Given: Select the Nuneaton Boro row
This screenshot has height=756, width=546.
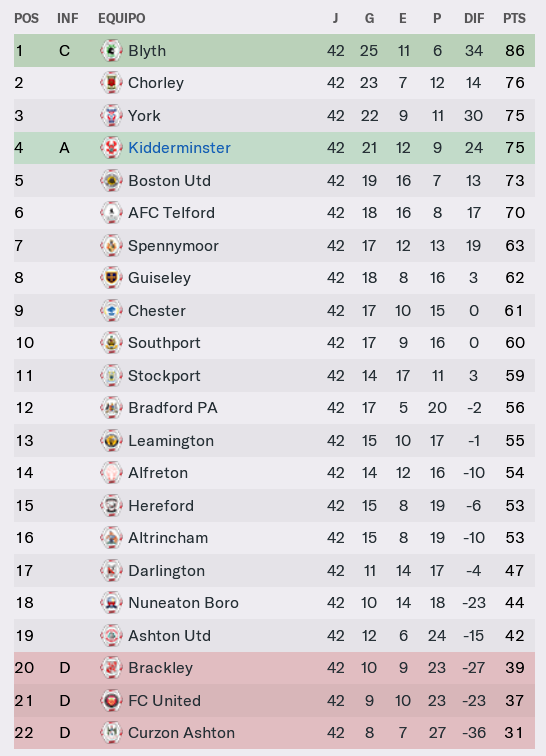Looking at the screenshot, I should pos(274,603).
